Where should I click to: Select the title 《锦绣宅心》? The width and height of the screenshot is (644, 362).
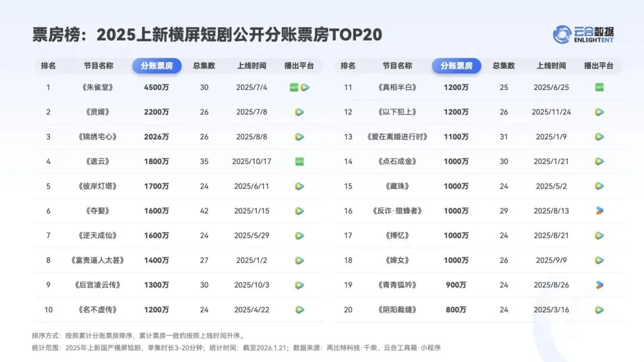pyautogui.click(x=97, y=137)
